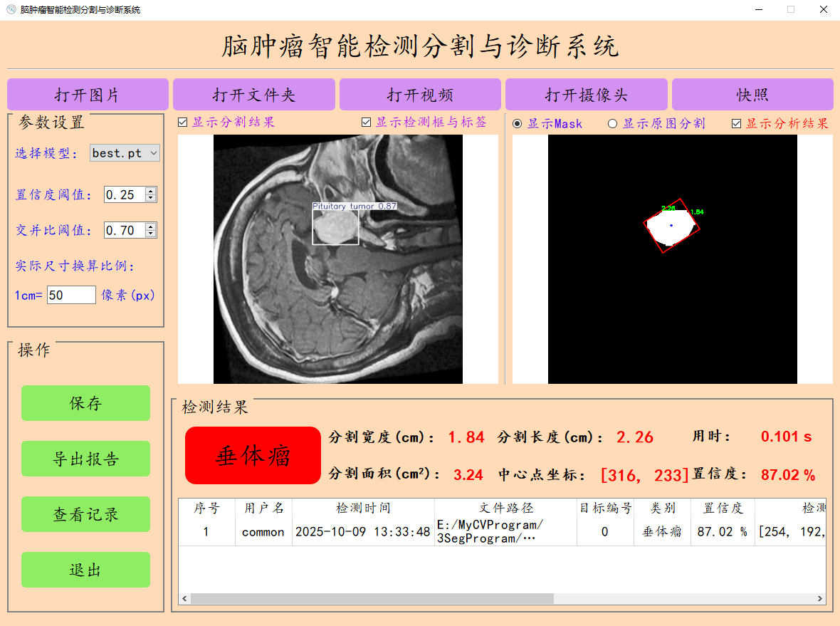This screenshot has width=840, height=626.
Task: Click segmentation length value 2.26
Action: coord(635,437)
